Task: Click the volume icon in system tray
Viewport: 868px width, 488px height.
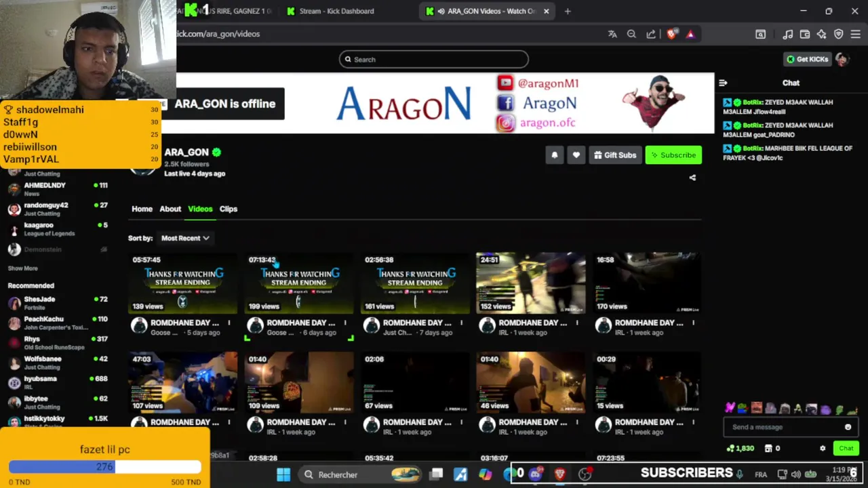Action: coord(795,474)
